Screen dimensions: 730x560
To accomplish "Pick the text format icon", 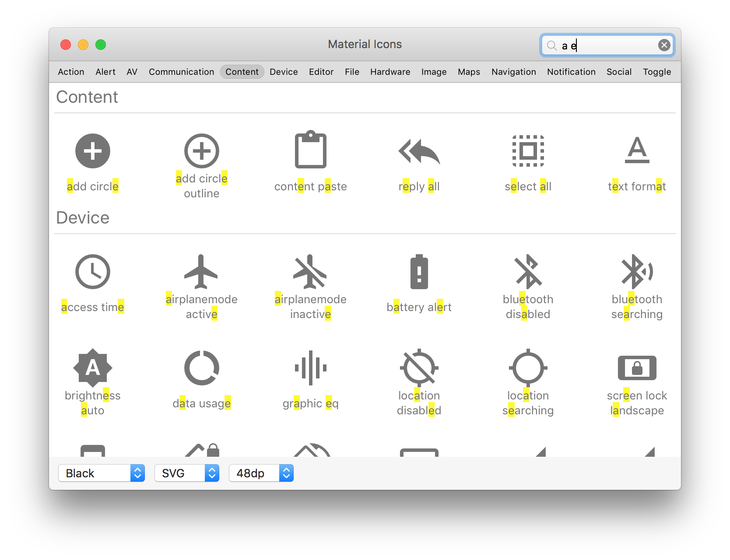I will pos(637,150).
